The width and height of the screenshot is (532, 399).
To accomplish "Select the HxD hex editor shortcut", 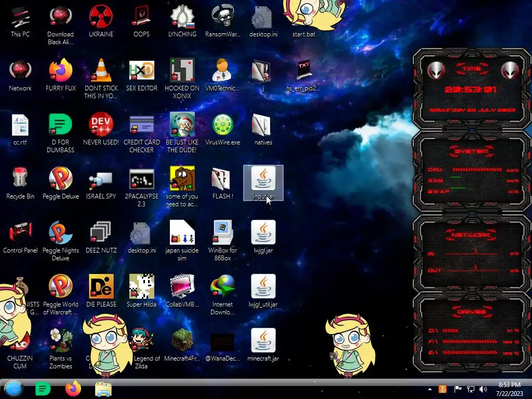I will click(x=141, y=75).
